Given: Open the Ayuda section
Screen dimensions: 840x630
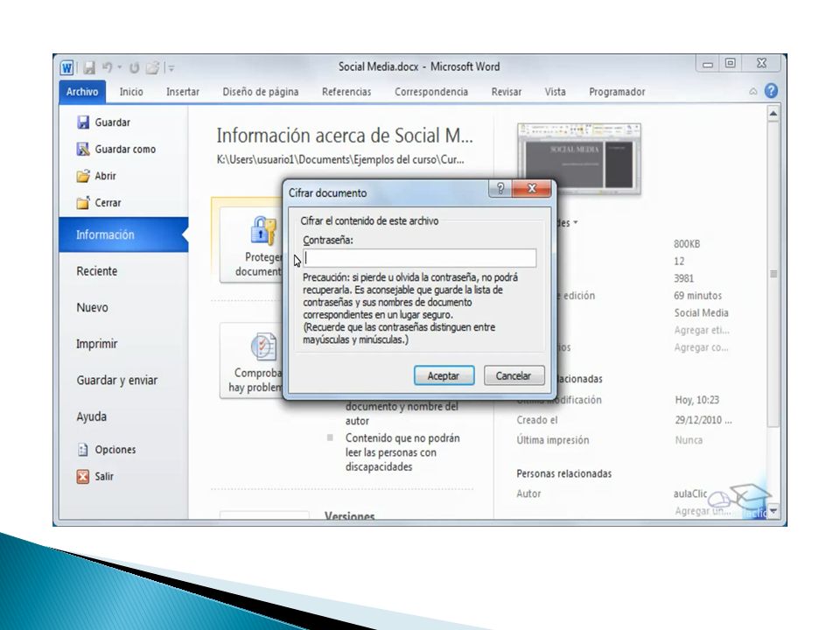Looking at the screenshot, I should [92, 416].
